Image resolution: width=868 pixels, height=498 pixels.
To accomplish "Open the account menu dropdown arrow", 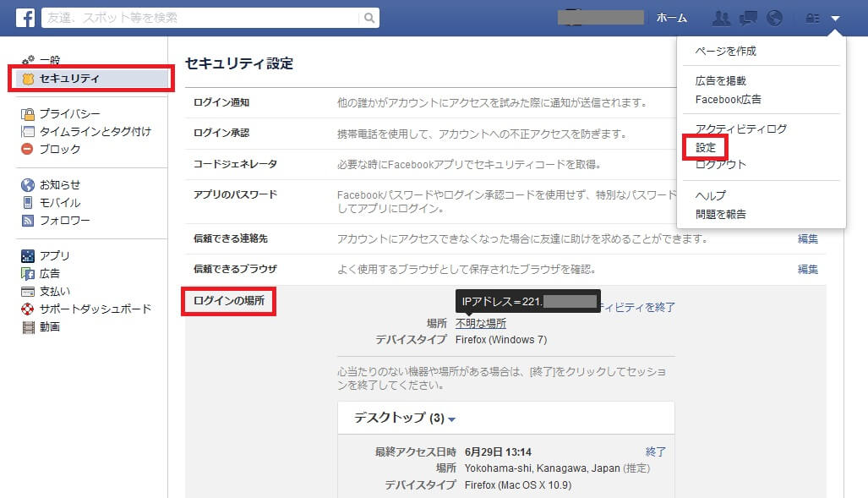I will click(835, 19).
